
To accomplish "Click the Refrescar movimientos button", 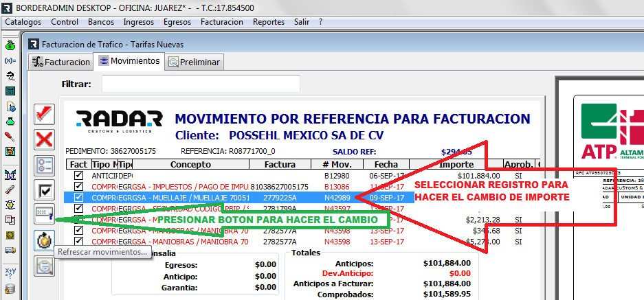I will point(44,241).
